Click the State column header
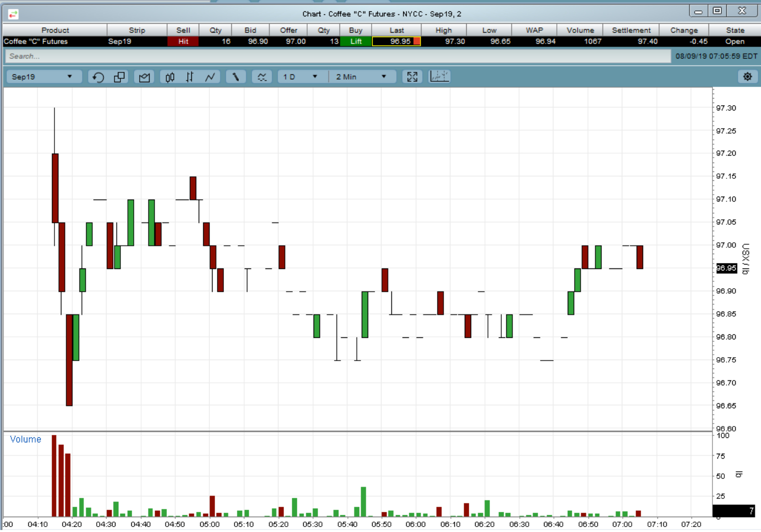 pyautogui.click(x=735, y=30)
